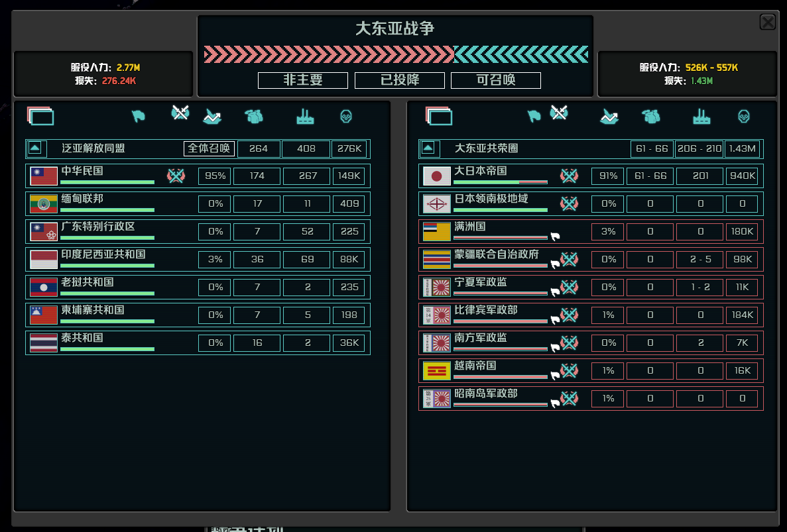Click the factory icon in the right panel header
This screenshot has width=787, height=532.
point(701,117)
